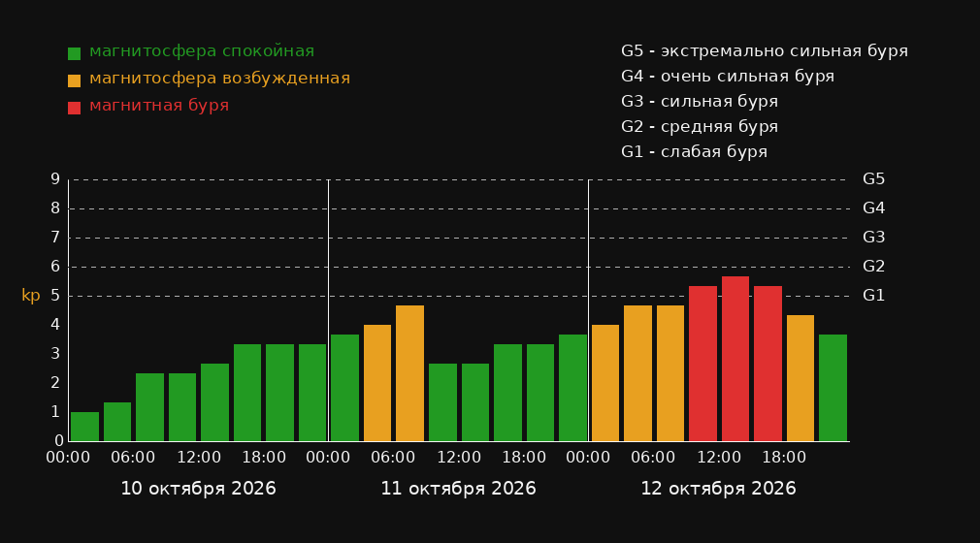Image resolution: width=980 pixels, height=543 pixels.
Task: Click the 18:00 time label above 10 октября
Action: pos(264,458)
